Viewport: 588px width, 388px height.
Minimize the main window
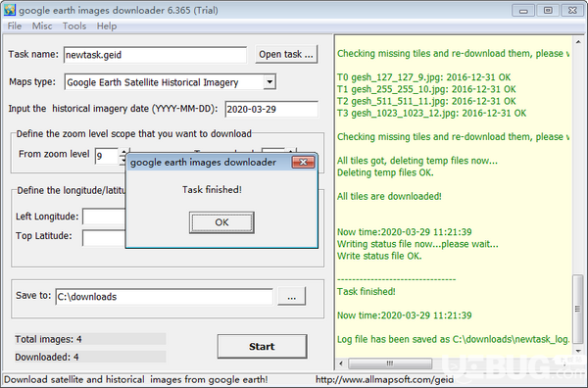click(523, 11)
